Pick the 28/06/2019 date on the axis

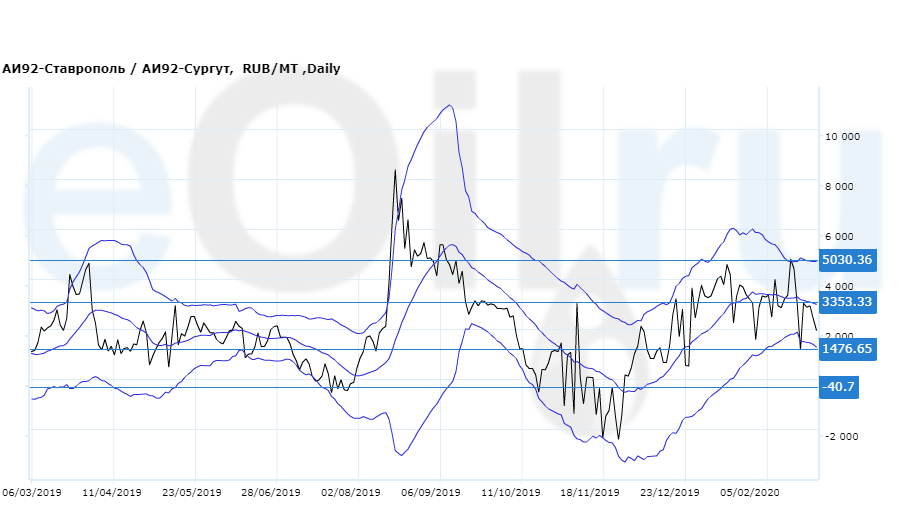click(271, 493)
